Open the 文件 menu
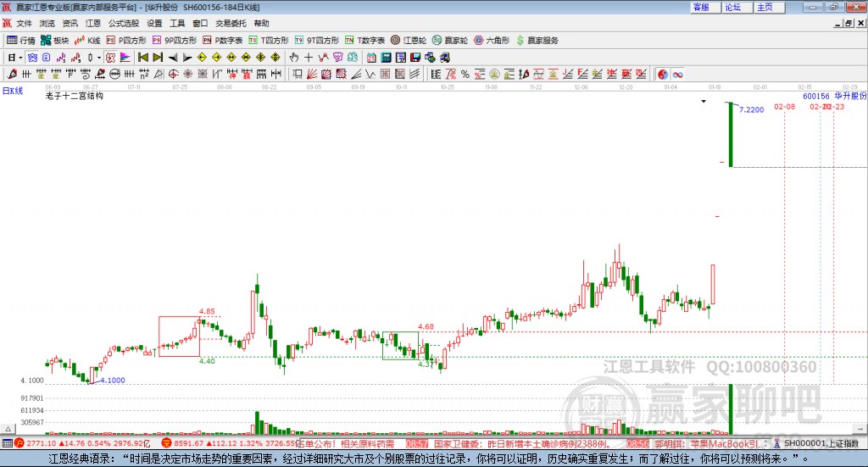 (24, 23)
